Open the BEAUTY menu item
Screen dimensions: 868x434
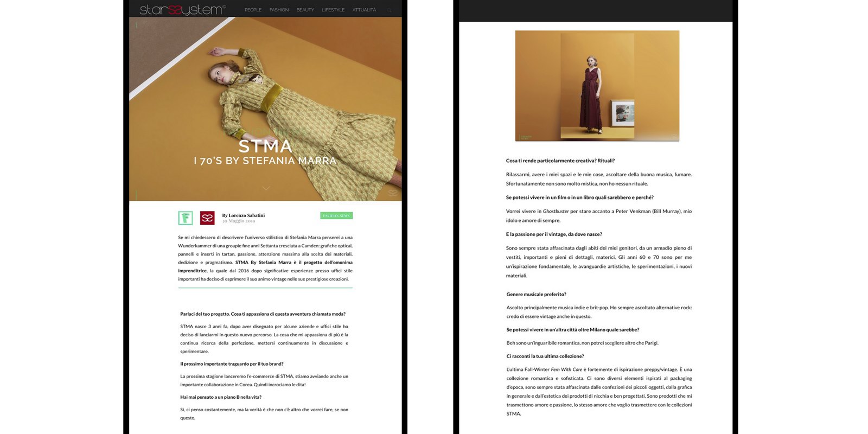[305, 10]
